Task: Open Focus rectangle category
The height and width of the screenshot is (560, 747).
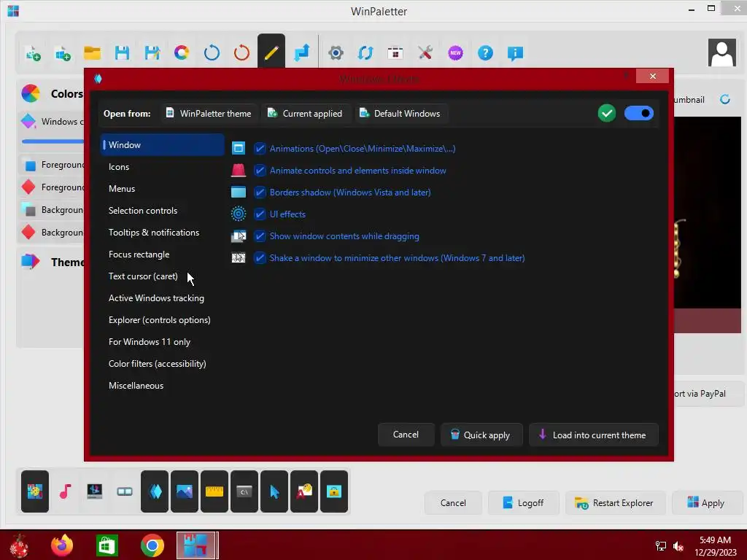Action: (163, 254)
